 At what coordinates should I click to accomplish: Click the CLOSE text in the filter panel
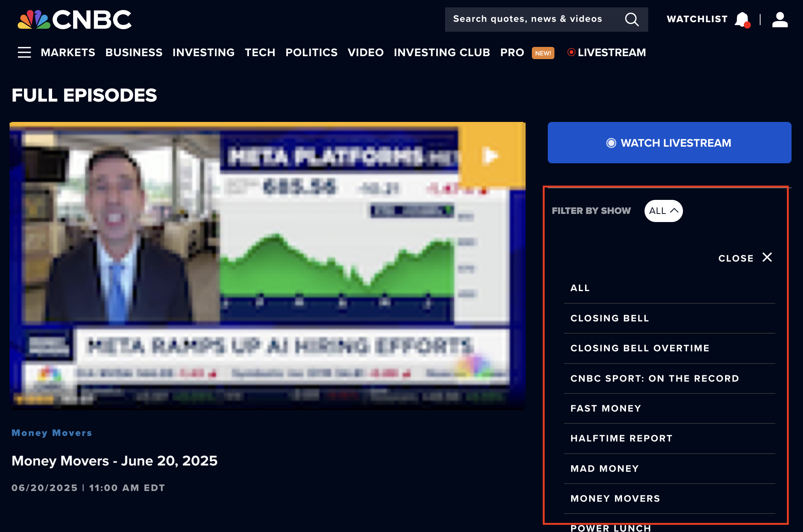point(736,258)
